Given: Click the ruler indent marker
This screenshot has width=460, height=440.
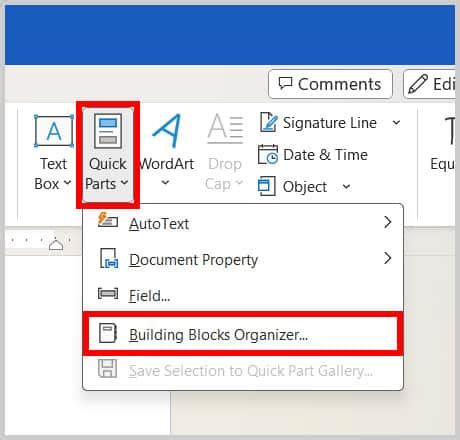Looking at the screenshot, I should pos(56,245).
